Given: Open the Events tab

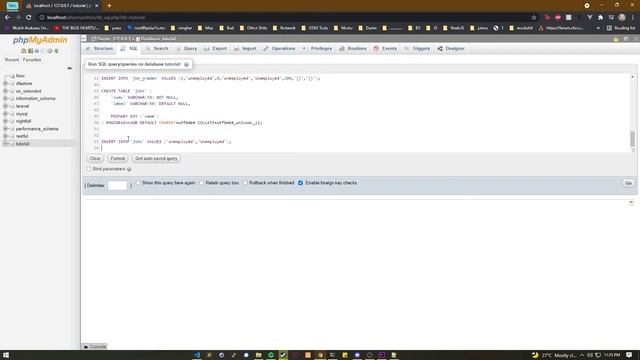Looking at the screenshot, I should click(385, 49).
